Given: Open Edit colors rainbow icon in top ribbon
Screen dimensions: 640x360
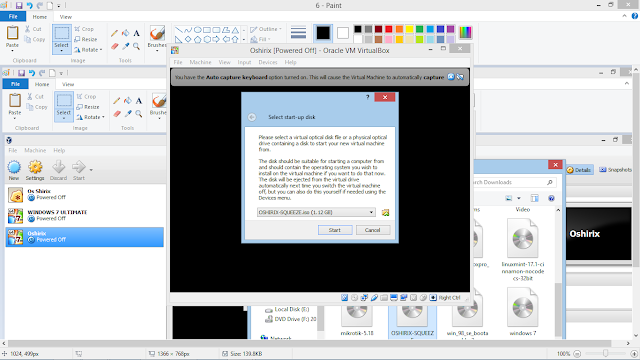Looking at the screenshot, I should point(465,32).
